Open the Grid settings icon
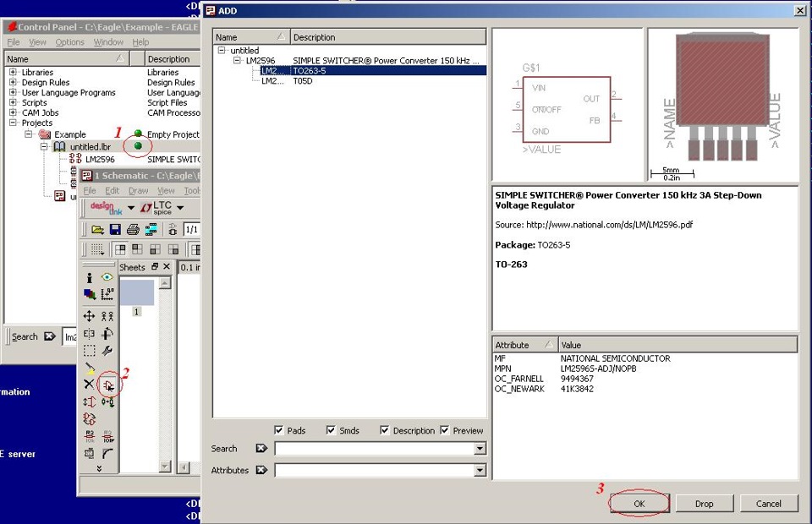 point(96,250)
